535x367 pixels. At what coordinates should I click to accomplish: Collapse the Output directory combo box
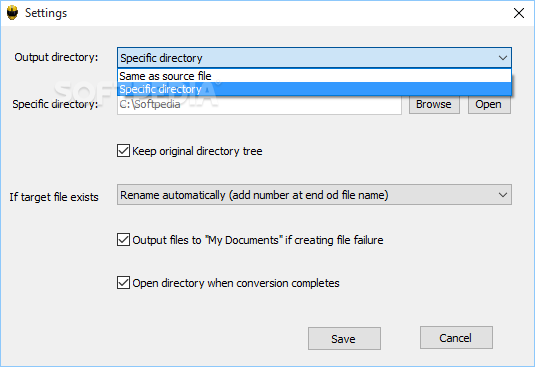tap(314, 58)
